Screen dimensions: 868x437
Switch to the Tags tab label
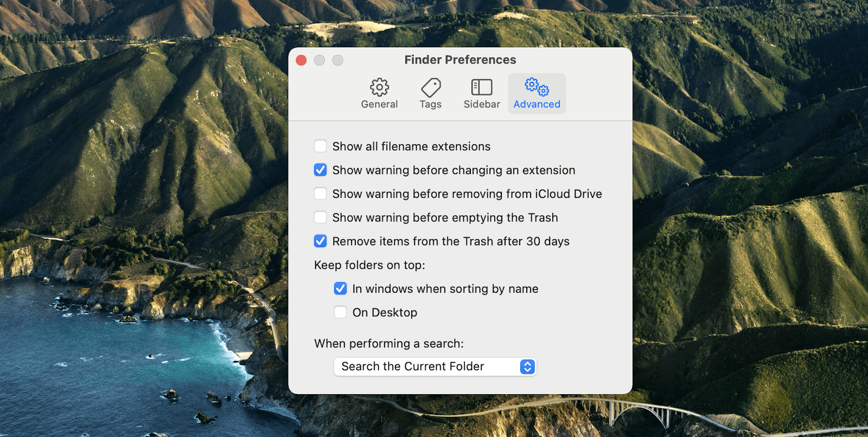pos(431,104)
